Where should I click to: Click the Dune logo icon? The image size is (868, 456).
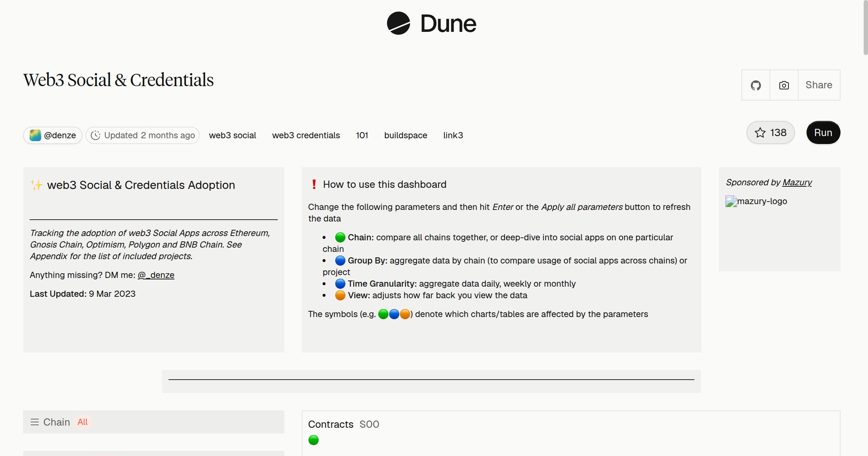click(x=398, y=23)
